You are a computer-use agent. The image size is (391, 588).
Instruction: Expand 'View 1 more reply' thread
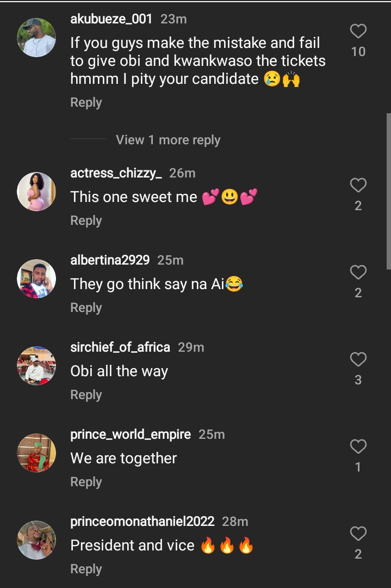tap(168, 140)
